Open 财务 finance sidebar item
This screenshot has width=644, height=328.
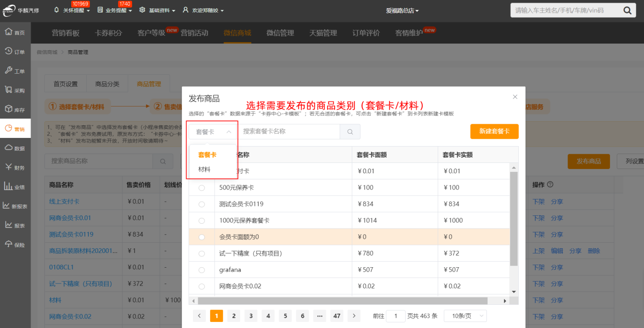tap(15, 168)
